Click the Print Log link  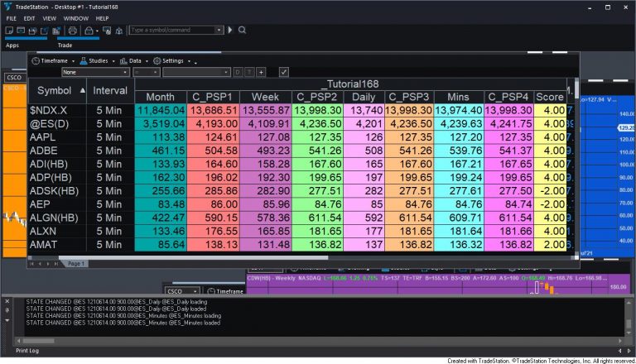(x=15, y=350)
